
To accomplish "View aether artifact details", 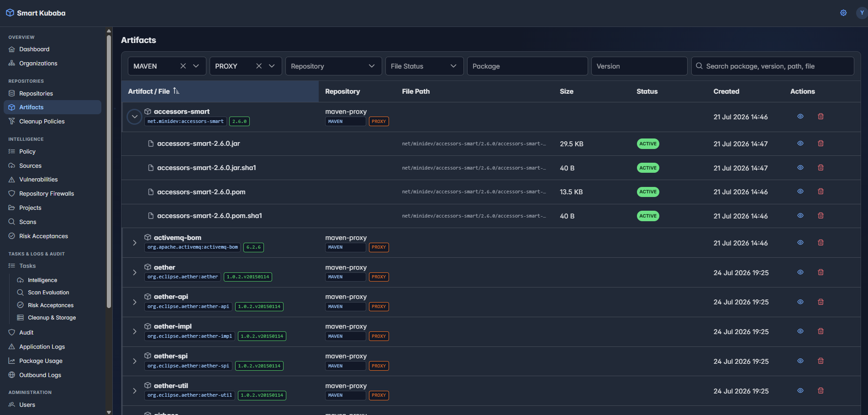I will pos(800,272).
